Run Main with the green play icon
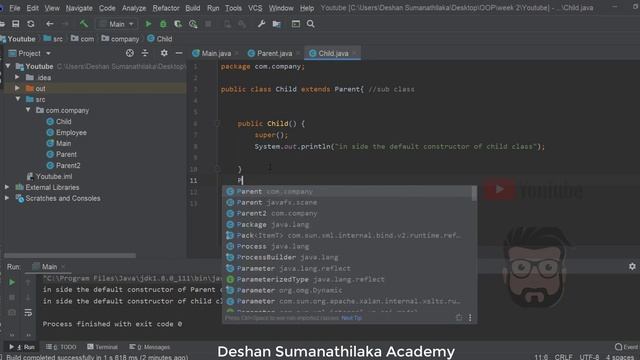 [148, 24]
